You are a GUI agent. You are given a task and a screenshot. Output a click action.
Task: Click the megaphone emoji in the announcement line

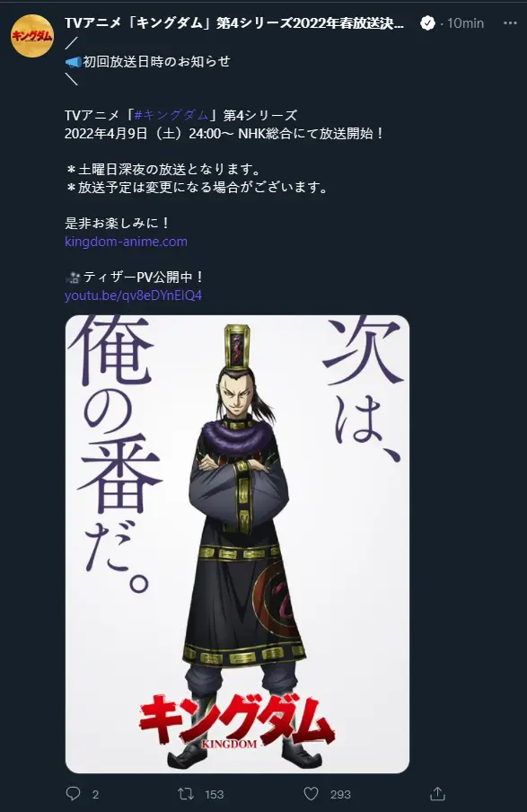[73, 62]
